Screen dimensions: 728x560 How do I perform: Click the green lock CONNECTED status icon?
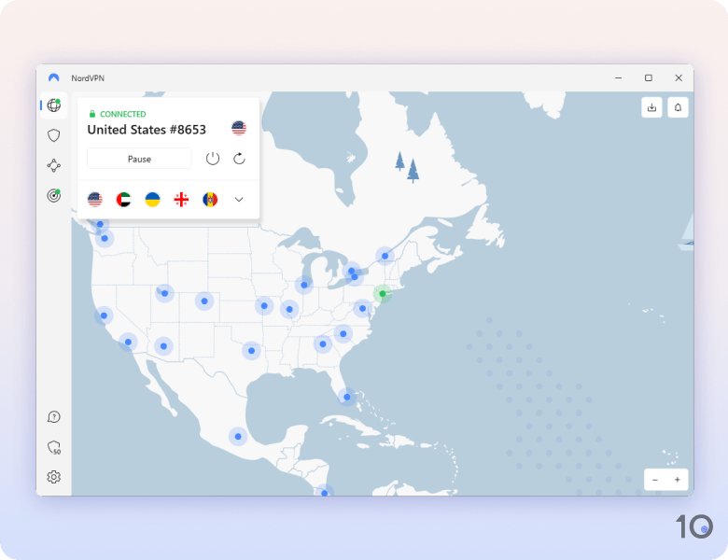(92, 114)
